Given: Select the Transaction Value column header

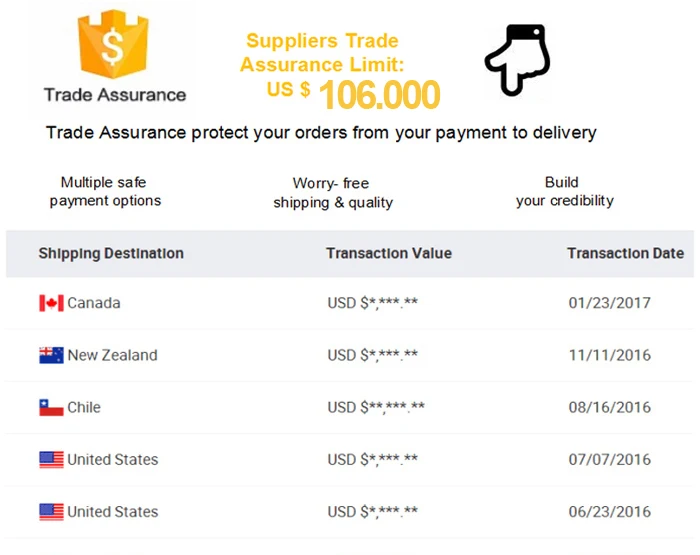Looking at the screenshot, I should (x=388, y=253).
